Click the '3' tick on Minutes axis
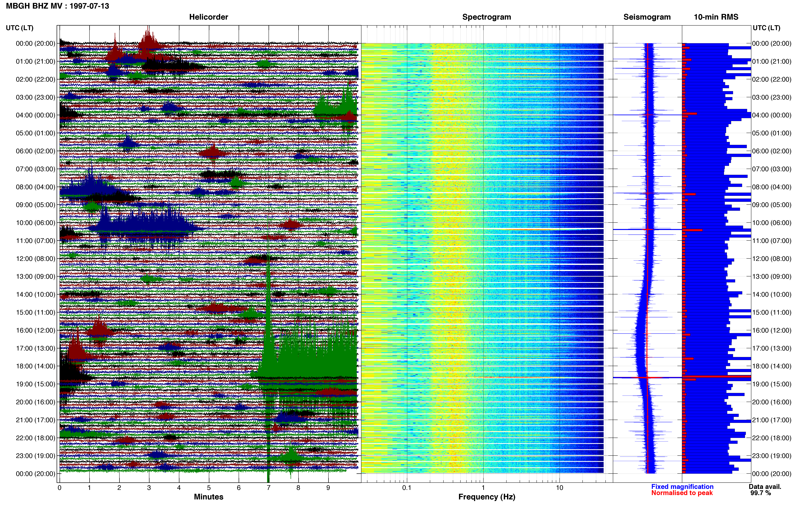812x508 pixels. [149, 488]
